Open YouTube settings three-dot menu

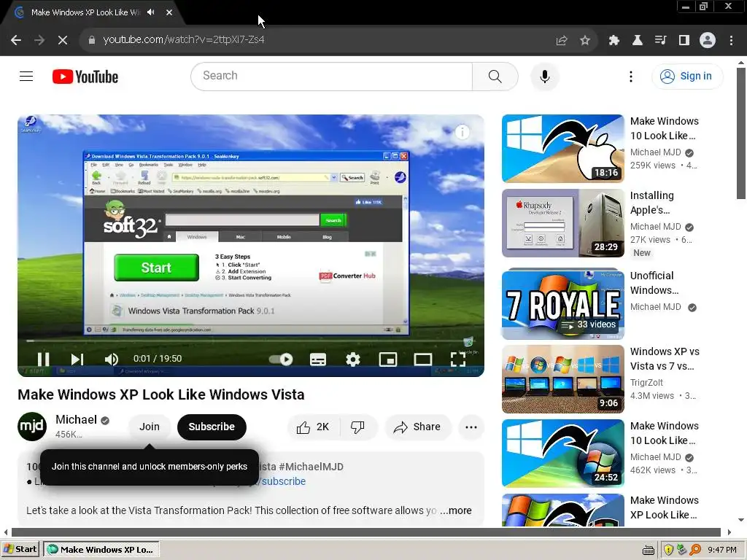[x=631, y=77]
